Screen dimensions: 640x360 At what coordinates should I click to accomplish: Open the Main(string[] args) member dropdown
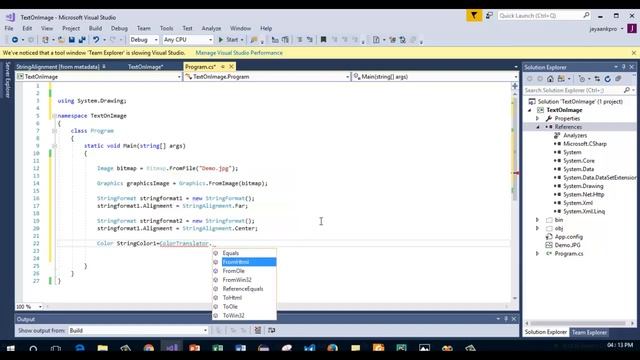(435, 77)
